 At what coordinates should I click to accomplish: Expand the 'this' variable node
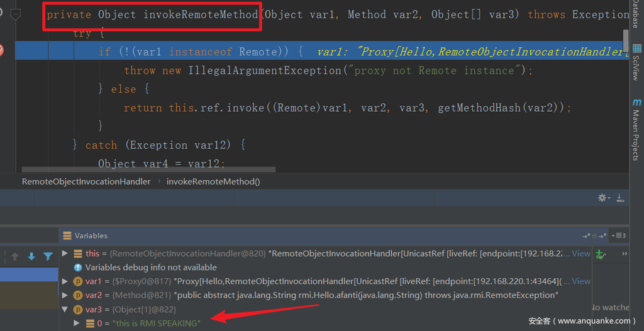(65, 254)
